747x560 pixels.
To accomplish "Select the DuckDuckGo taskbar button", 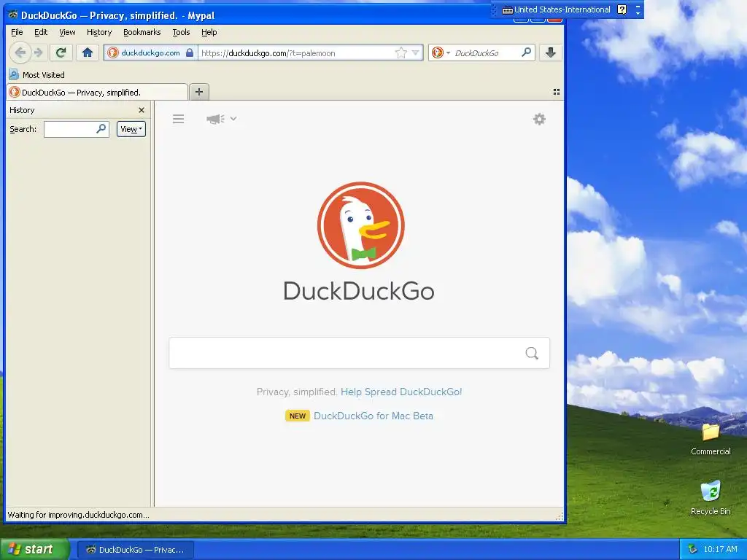I will pyautogui.click(x=136, y=550).
